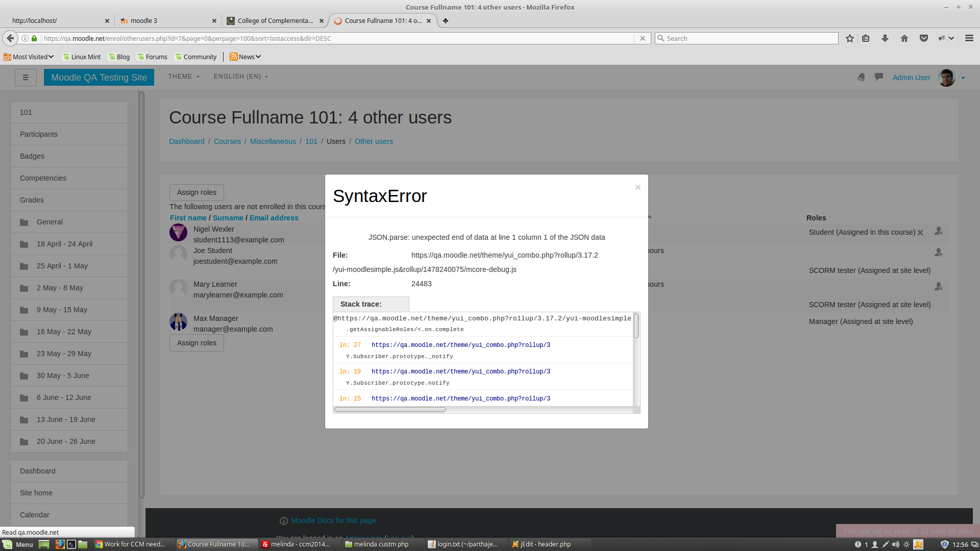Open Most Visited bookmarks dropdown
The image size is (980, 551).
(29, 57)
